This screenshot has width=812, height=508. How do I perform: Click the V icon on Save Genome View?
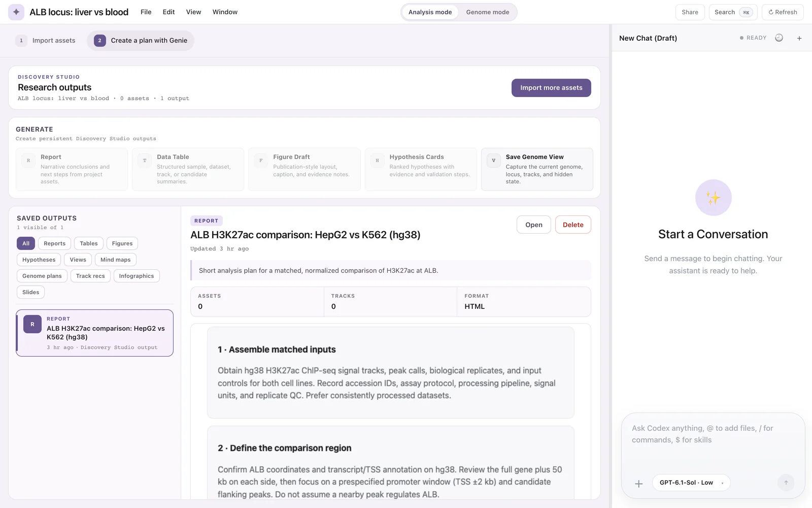tap(493, 161)
